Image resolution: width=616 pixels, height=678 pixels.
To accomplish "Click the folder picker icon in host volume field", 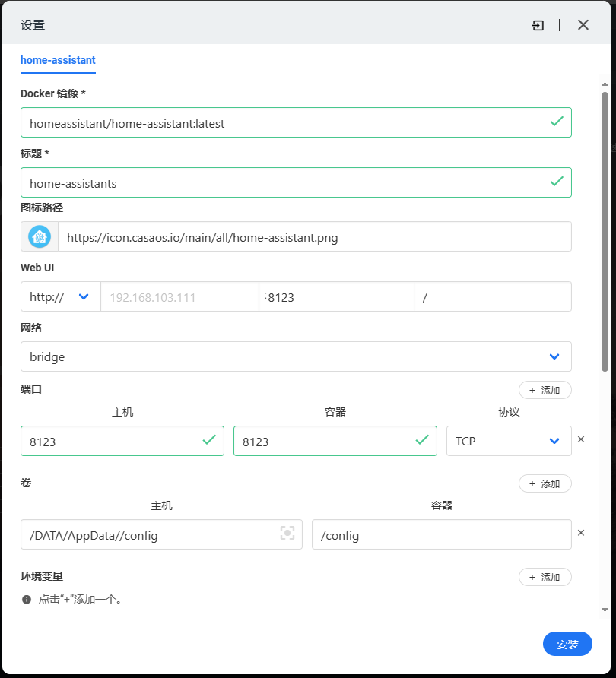I will tap(287, 533).
